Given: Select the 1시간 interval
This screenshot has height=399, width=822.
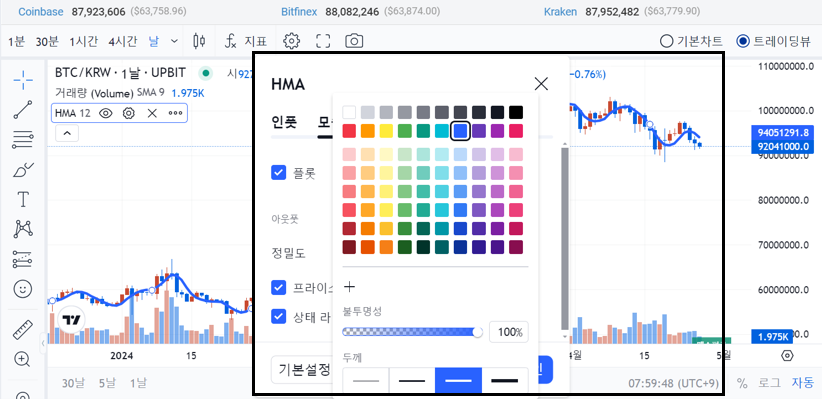Looking at the screenshot, I should [x=83, y=41].
